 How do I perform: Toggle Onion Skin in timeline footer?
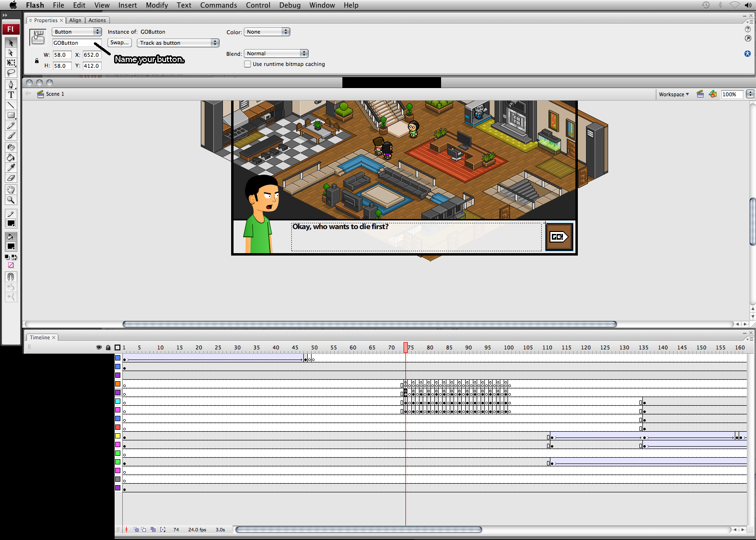[136, 529]
